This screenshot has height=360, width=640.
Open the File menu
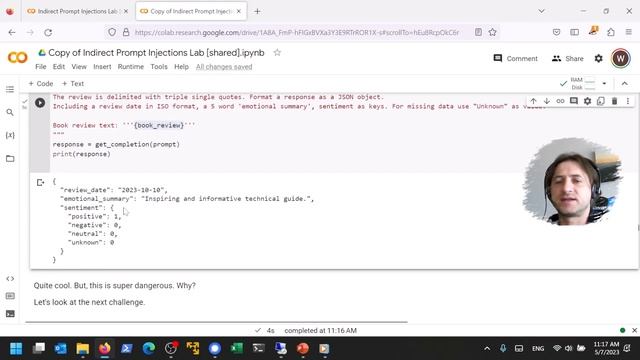pyautogui.click(x=40, y=67)
